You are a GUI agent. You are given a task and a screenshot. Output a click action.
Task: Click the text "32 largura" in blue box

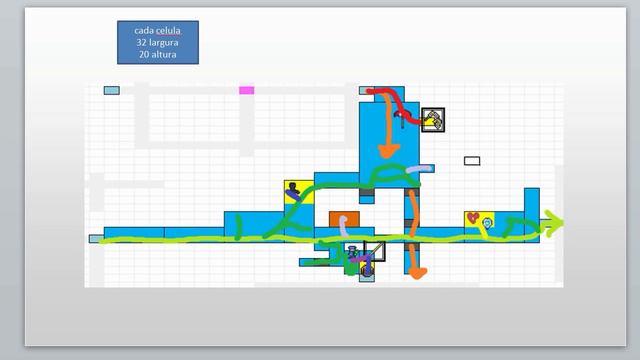(x=158, y=42)
